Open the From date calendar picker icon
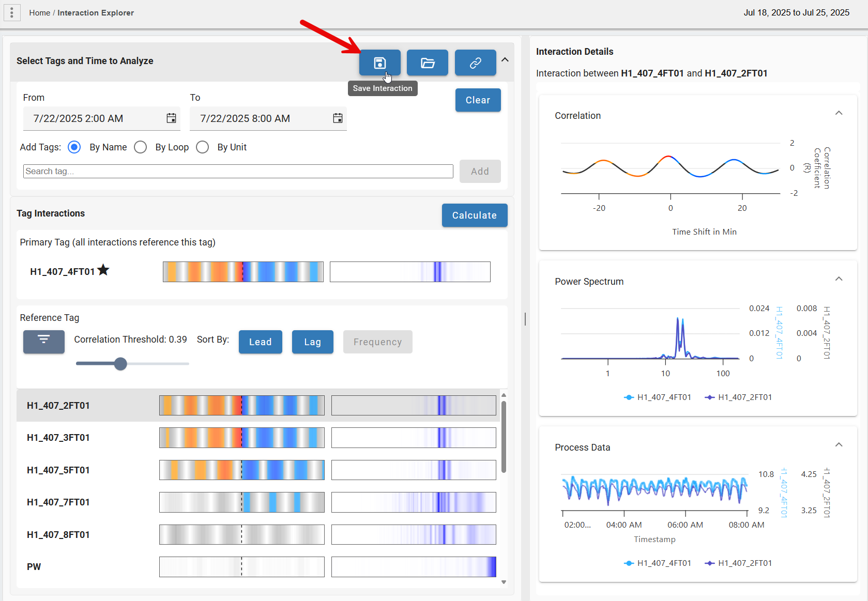Viewport: 868px width, 601px height. [x=171, y=118]
